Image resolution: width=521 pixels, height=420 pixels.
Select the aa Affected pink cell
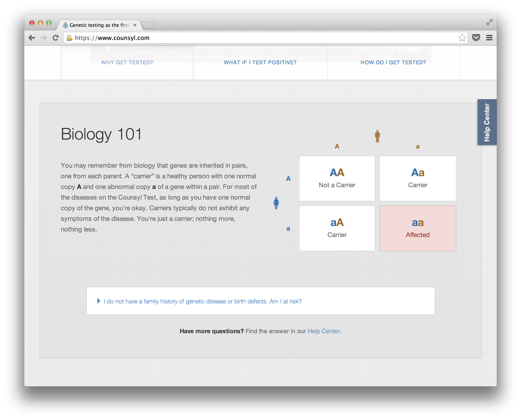click(417, 228)
